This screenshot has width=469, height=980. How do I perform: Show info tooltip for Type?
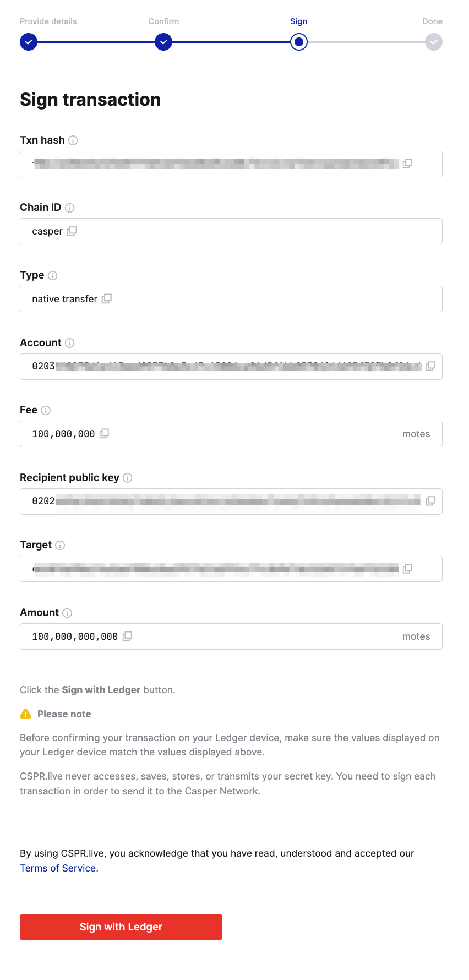point(53,275)
